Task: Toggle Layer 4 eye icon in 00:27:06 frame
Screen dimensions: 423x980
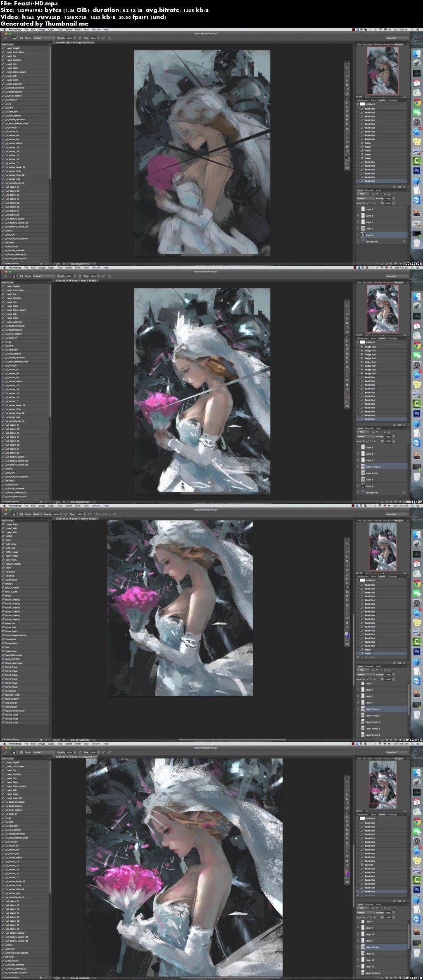Action: (x=358, y=235)
